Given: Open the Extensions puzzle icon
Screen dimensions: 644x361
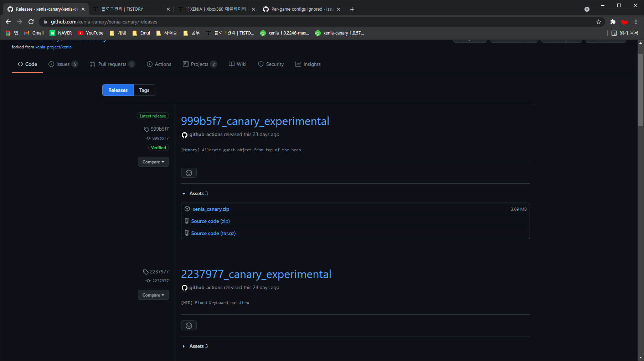Looking at the screenshot, I should [x=613, y=22].
